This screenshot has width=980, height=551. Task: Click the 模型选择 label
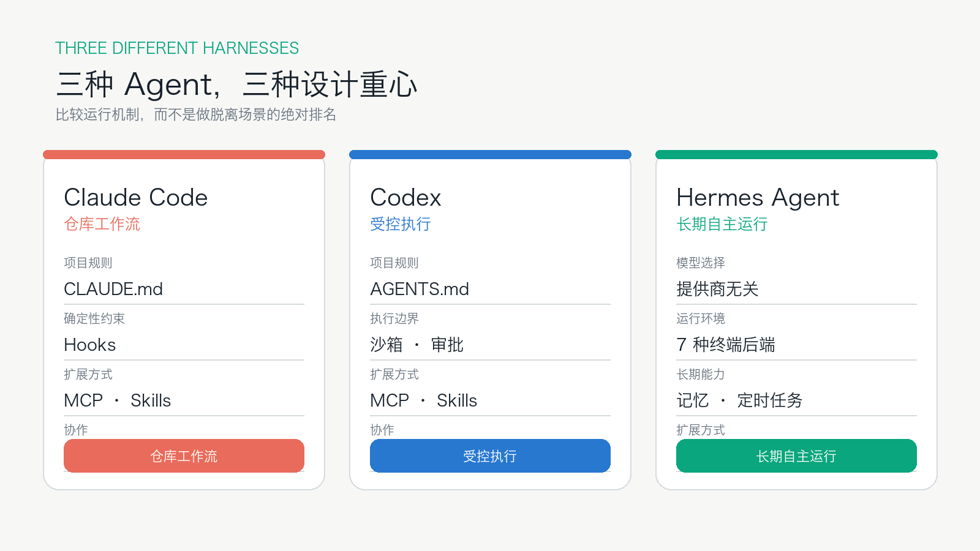701,263
